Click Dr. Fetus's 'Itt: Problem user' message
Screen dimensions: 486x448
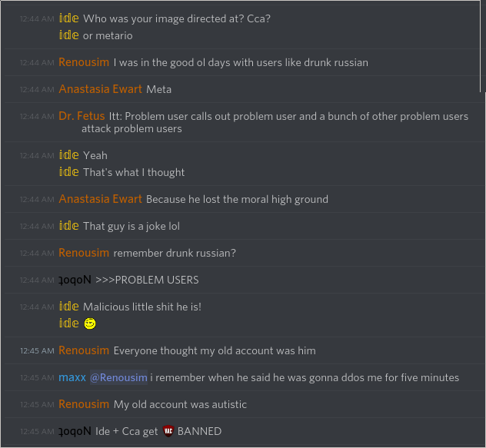288,117
